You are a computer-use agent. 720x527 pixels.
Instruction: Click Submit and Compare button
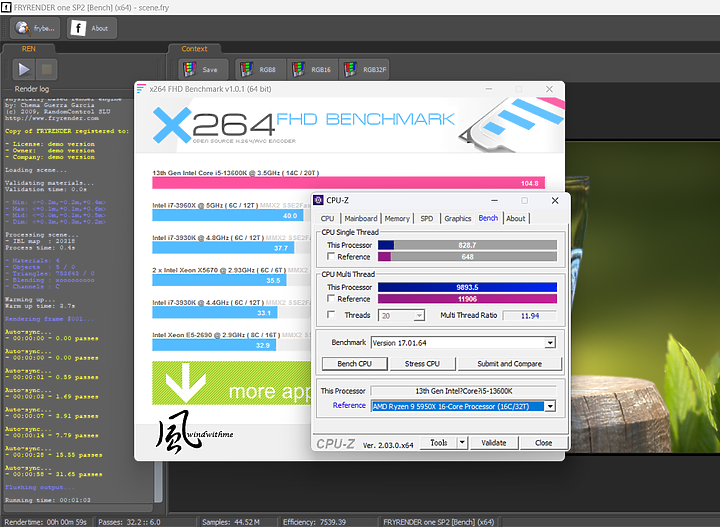[x=510, y=364]
